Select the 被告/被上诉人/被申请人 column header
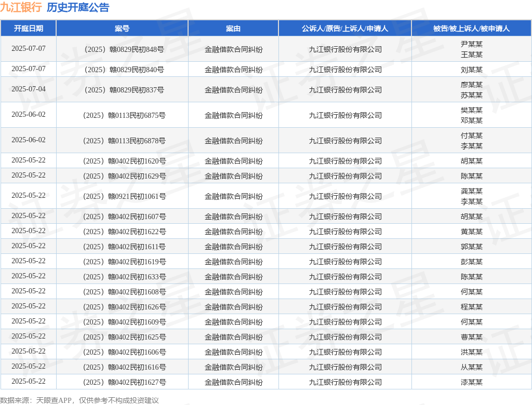The image size is (532, 405). (472, 29)
